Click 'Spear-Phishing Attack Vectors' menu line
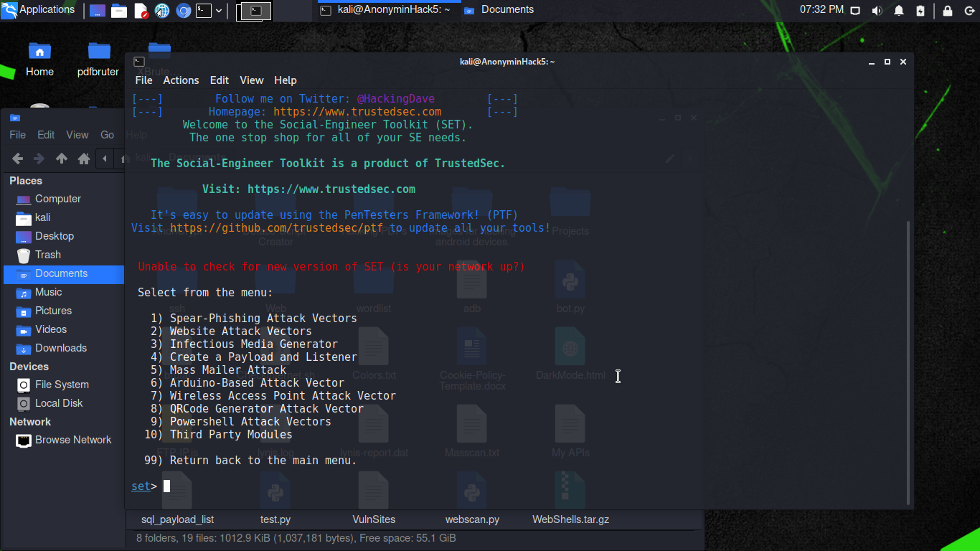This screenshot has width=980, height=551. tap(263, 319)
